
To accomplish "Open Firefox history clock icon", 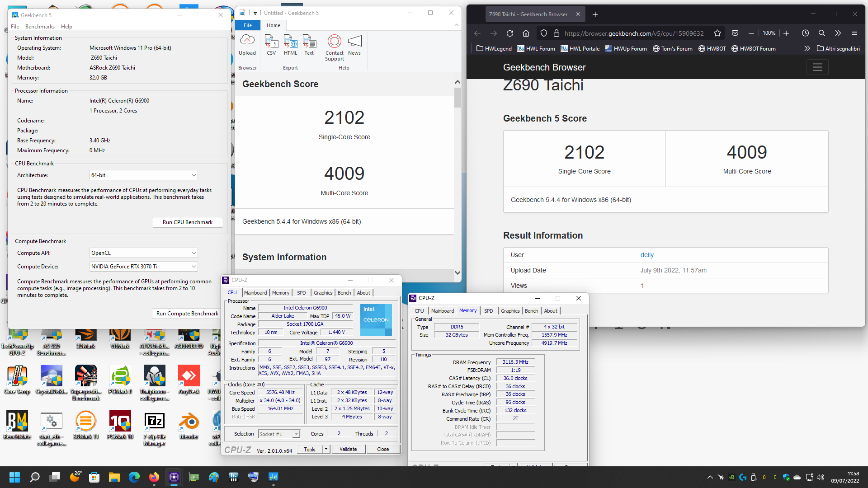I will point(805,33).
